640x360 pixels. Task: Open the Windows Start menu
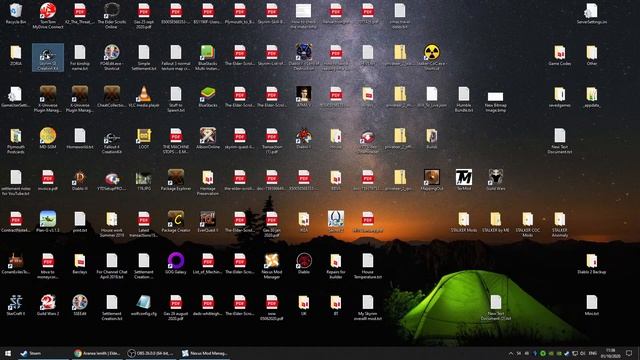pos(8,353)
